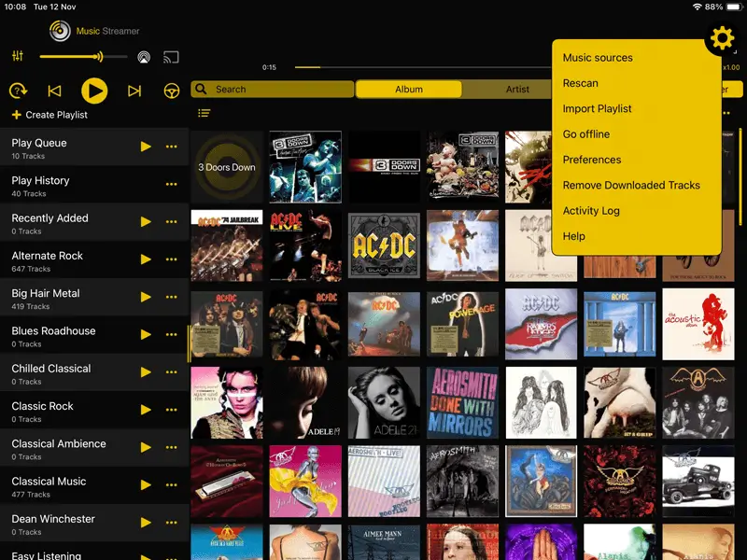Image resolution: width=747 pixels, height=560 pixels.
Task: Open Chilled Classical more options
Action: pyautogui.click(x=172, y=372)
